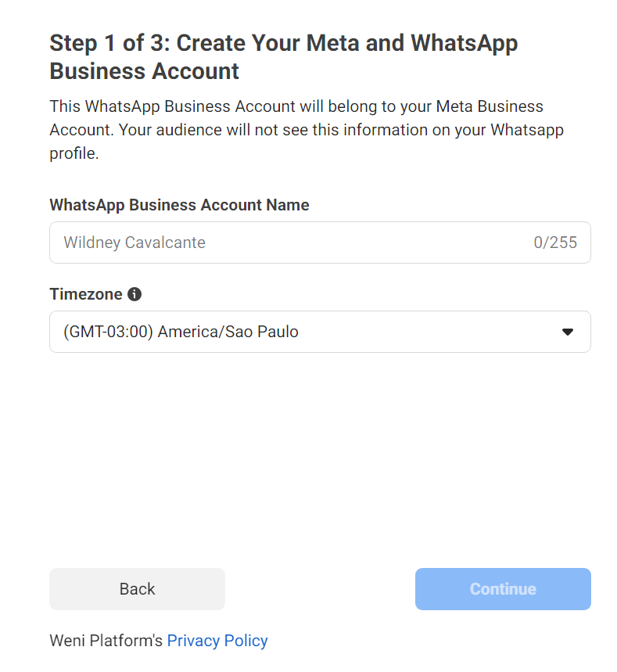
Task: Select the info badge next to Timezone label
Action: [x=135, y=294]
